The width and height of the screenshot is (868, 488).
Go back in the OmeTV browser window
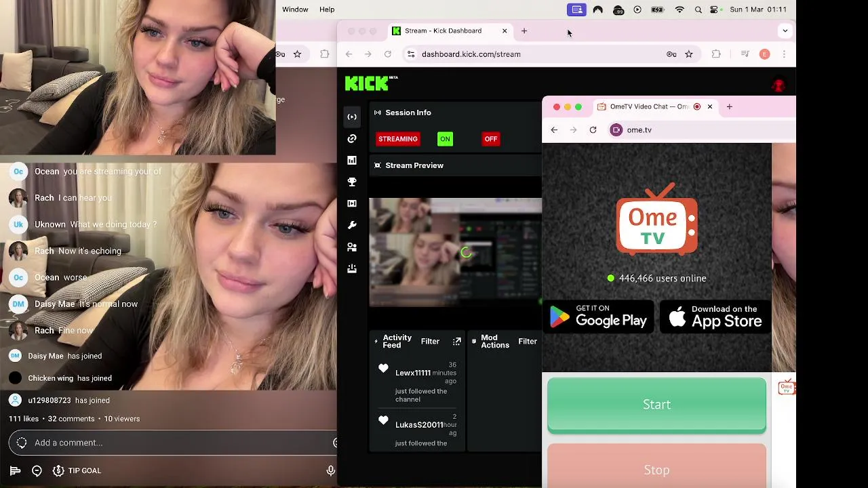point(554,130)
